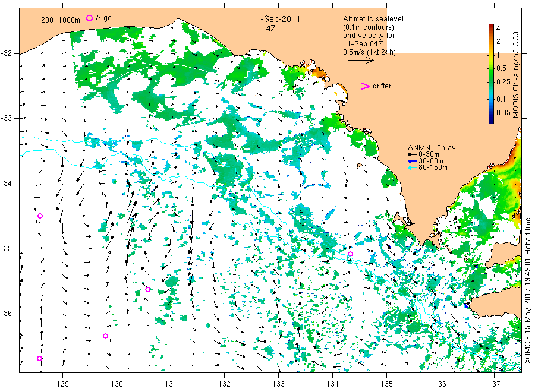Click the '0.5m/s (1kt 24h)' scale text
535x392 pixels.
[370, 52]
